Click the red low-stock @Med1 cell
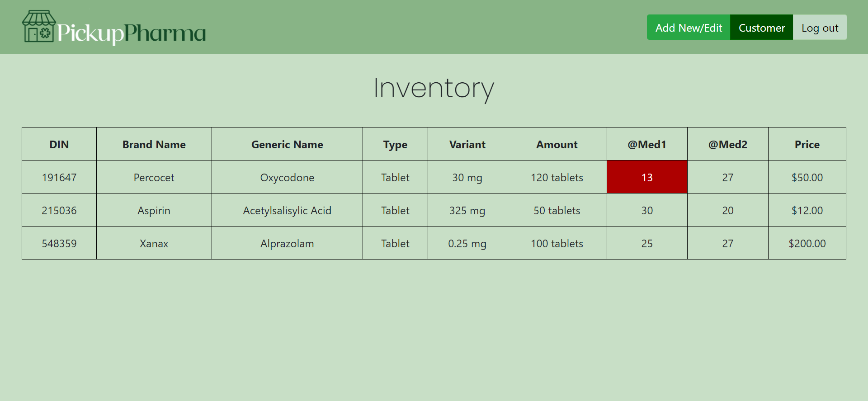 pyautogui.click(x=647, y=177)
